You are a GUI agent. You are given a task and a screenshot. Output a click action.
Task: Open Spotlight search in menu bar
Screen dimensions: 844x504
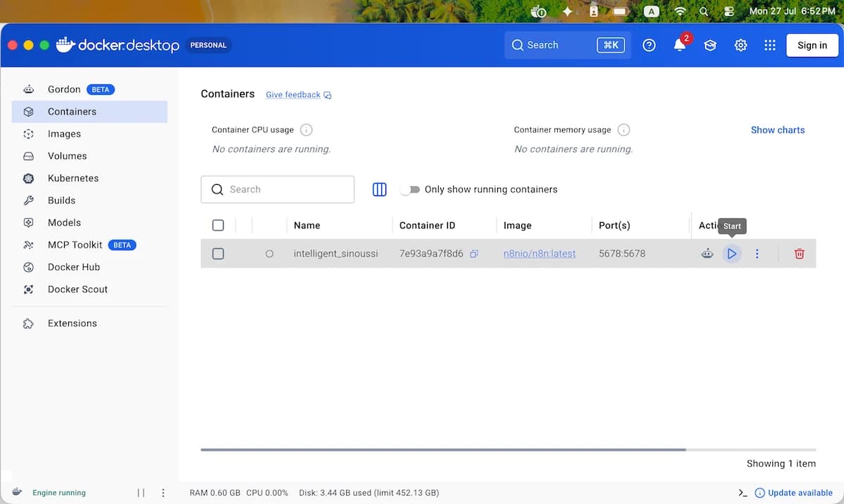pyautogui.click(x=704, y=11)
